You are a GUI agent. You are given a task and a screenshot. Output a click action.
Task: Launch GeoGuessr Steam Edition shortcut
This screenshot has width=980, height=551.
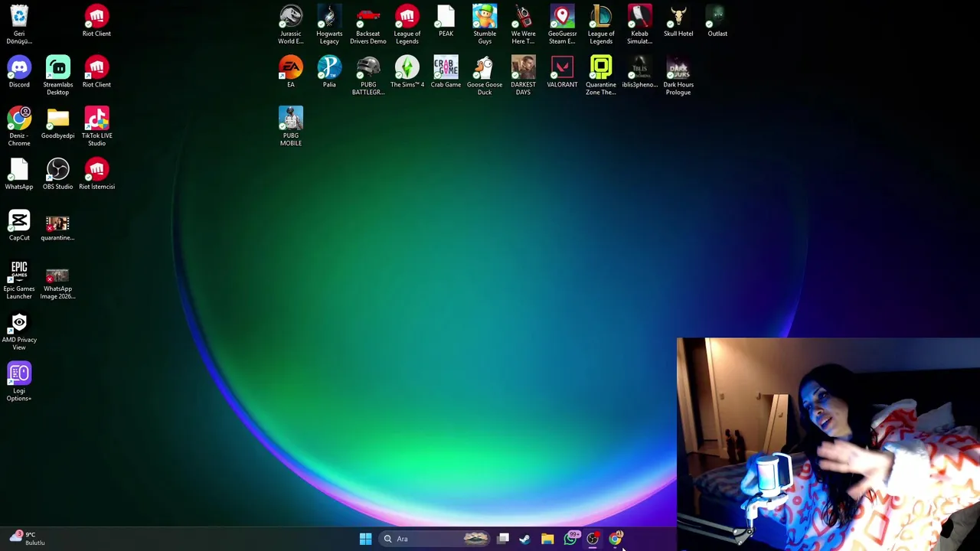[562, 24]
